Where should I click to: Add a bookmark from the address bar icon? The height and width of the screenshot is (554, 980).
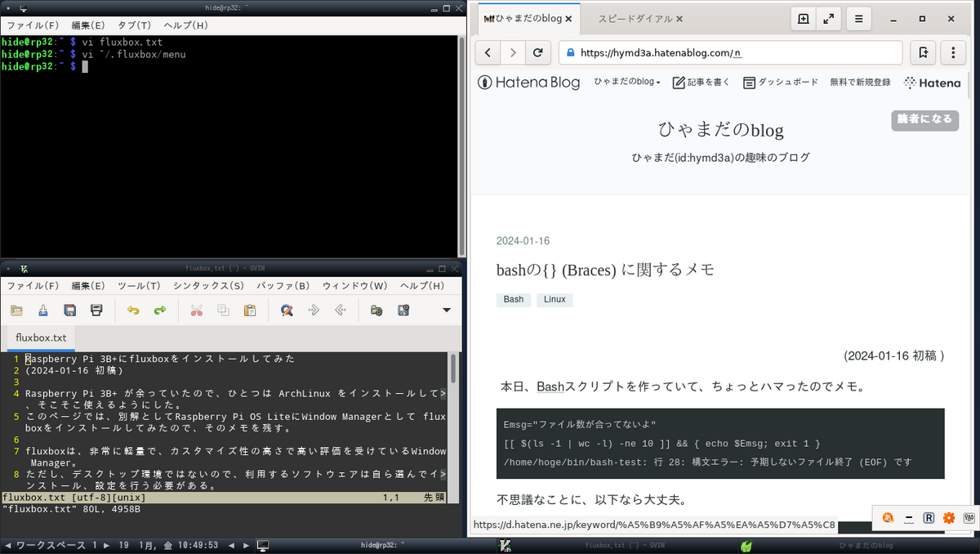click(x=923, y=51)
